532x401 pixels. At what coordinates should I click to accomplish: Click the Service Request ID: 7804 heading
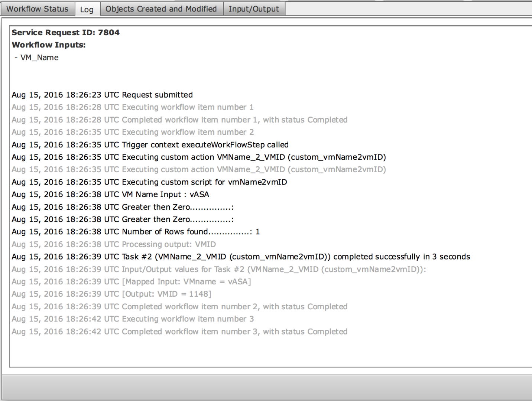(66, 32)
